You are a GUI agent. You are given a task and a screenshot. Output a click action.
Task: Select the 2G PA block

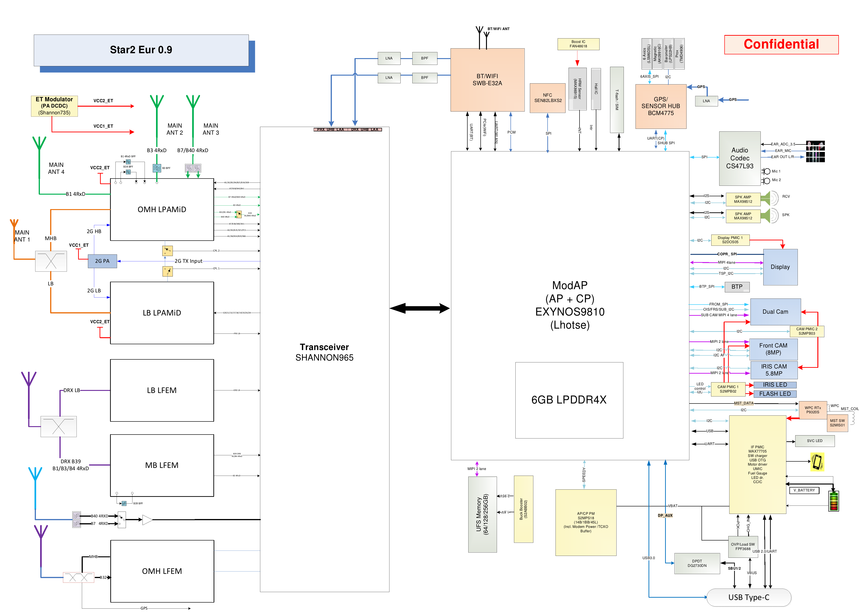[x=102, y=261]
